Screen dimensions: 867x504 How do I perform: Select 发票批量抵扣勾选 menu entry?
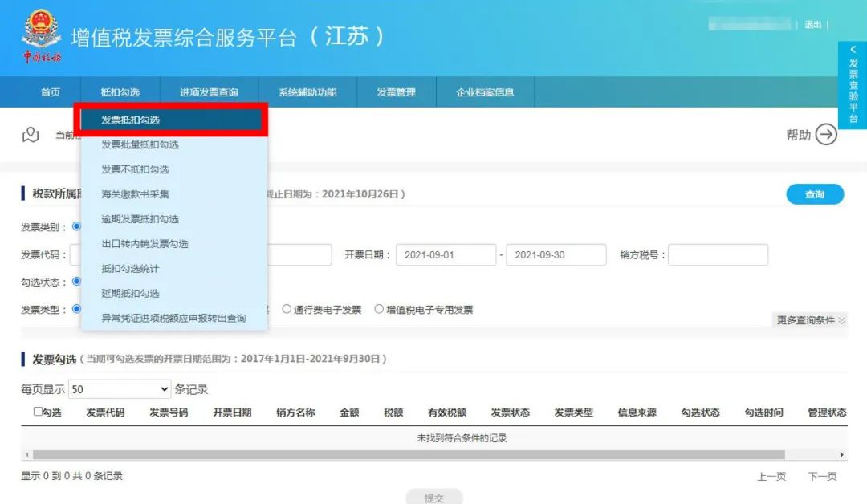[x=174, y=144]
